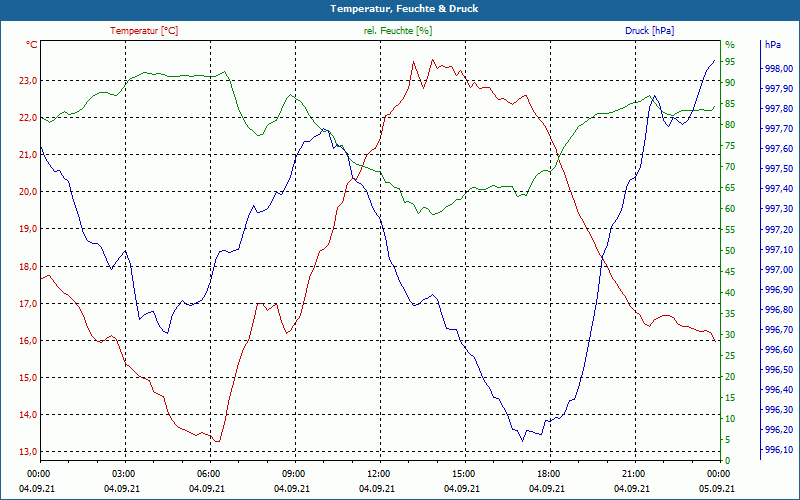Image resolution: width=800 pixels, height=500 pixels.
Task: Click the '13,0' temperature axis tick
Action: tap(28, 452)
